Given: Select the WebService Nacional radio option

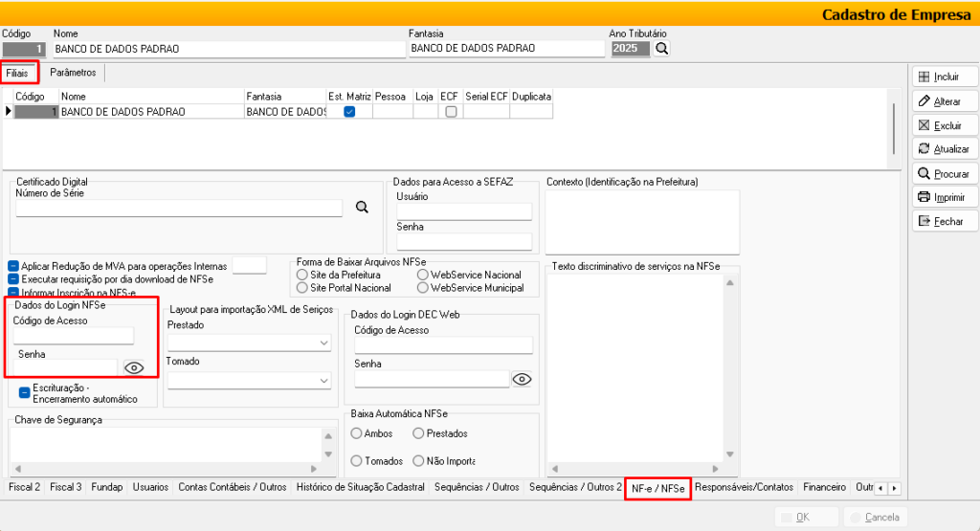Looking at the screenshot, I should click(423, 275).
